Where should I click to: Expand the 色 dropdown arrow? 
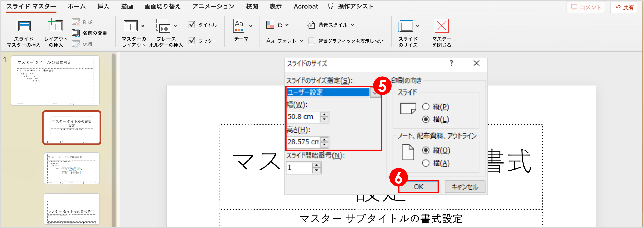pos(287,25)
